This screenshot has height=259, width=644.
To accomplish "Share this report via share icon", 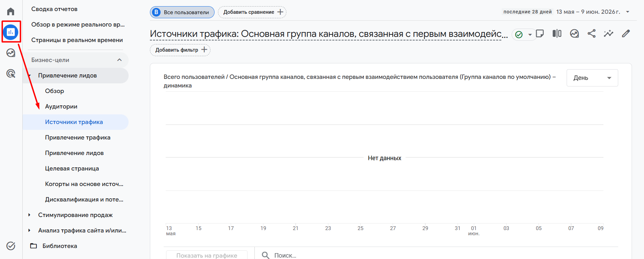I will [x=591, y=33].
